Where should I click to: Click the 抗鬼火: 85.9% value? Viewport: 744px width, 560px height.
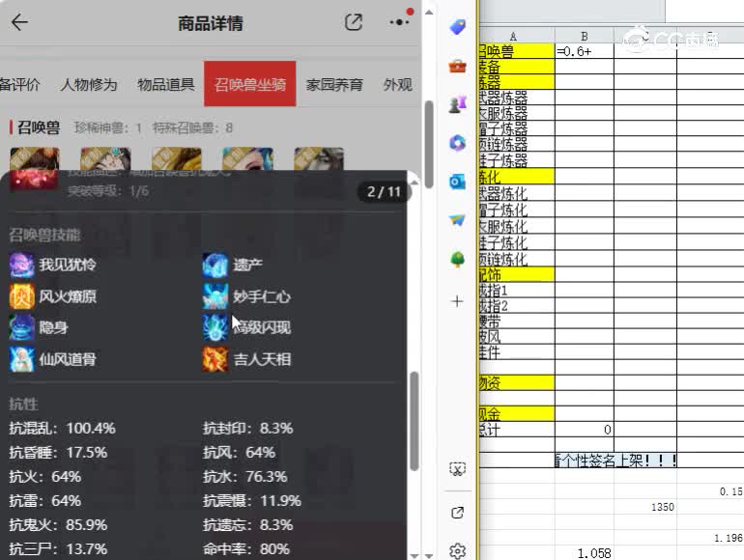pos(58,525)
